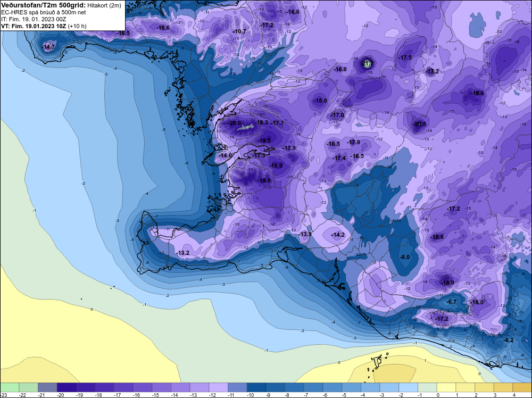Pick the darkest indigo -20 legend swatch
The height and width of the screenshot is (398, 532).
66,387
